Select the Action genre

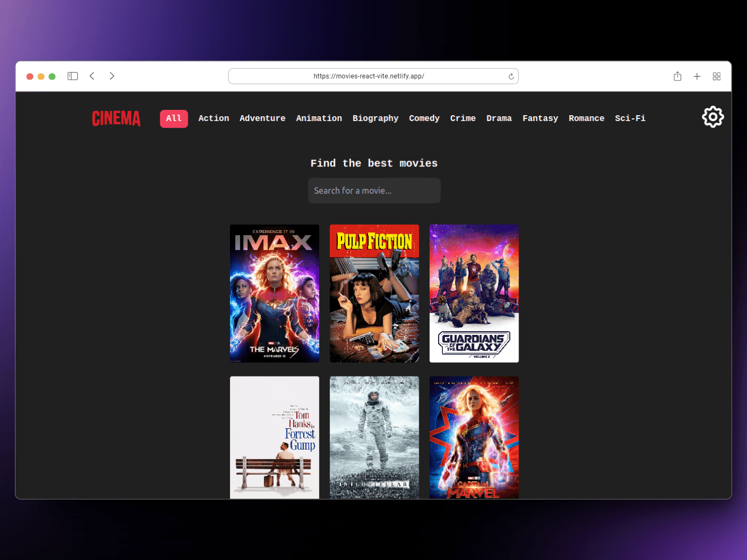pyautogui.click(x=213, y=118)
